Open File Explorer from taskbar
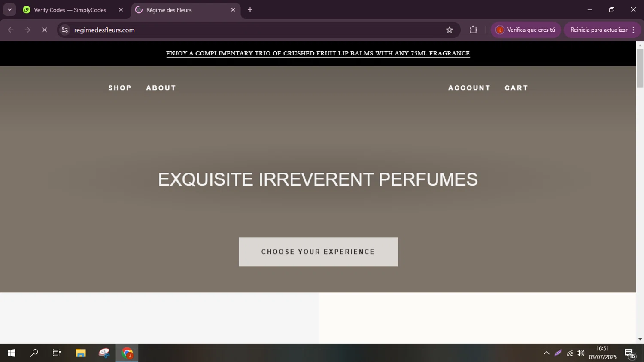This screenshot has height=362, width=644. point(80,353)
